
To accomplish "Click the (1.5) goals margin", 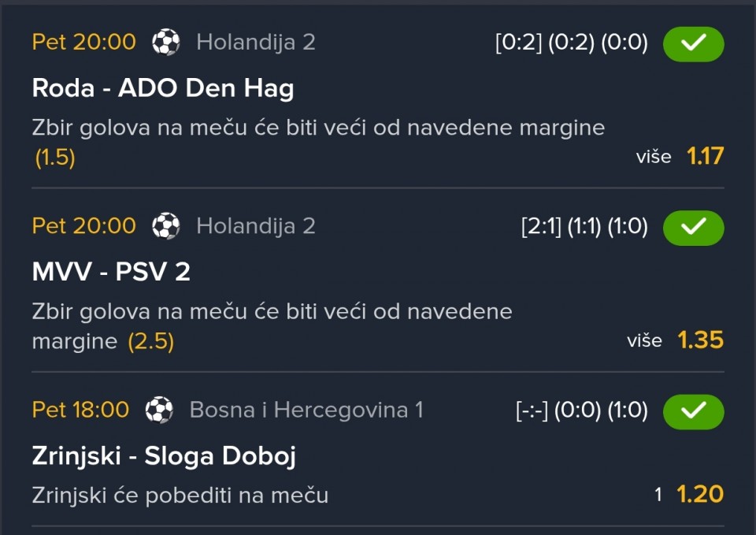I will pos(55,158).
